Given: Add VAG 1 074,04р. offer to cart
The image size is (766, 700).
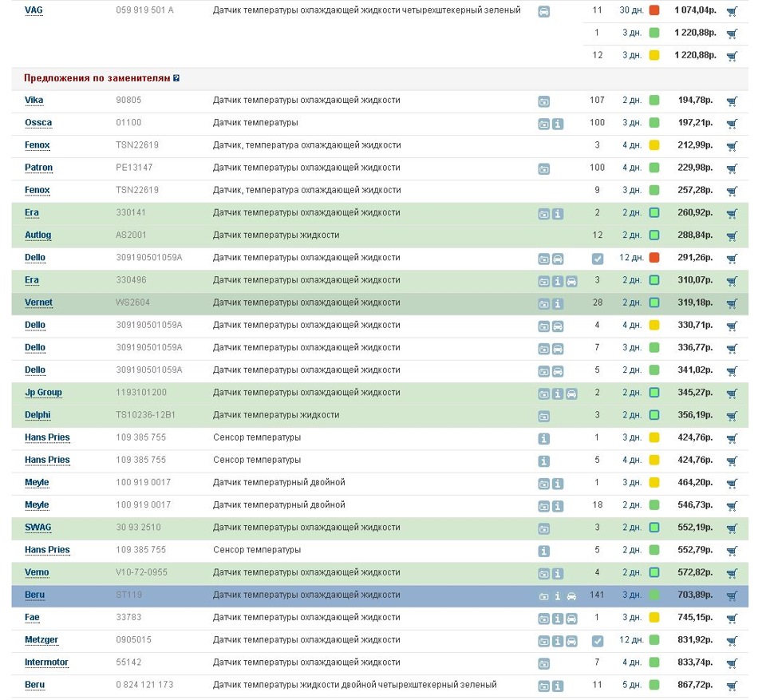Looking at the screenshot, I should (x=732, y=11).
